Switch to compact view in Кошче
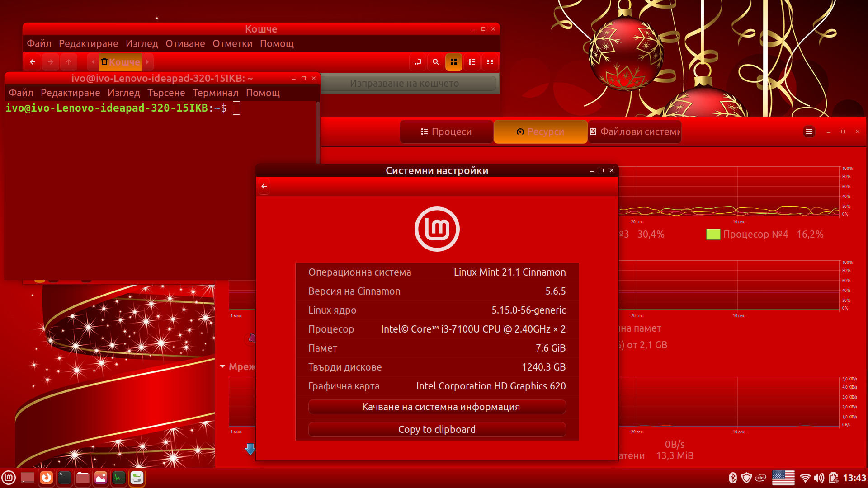This screenshot has height=488, width=868. coord(490,62)
